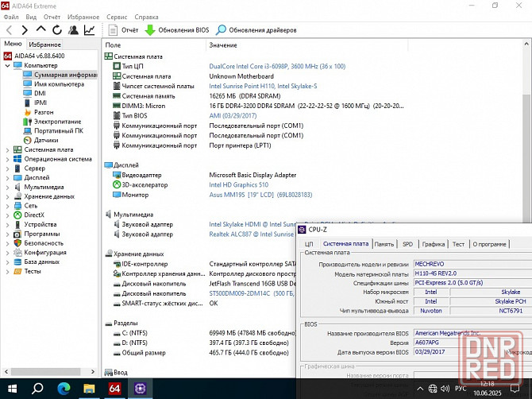Click the Конфигурация tree icon
Image resolution: width=532 pixels, height=399 pixels.
pos(17,253)
